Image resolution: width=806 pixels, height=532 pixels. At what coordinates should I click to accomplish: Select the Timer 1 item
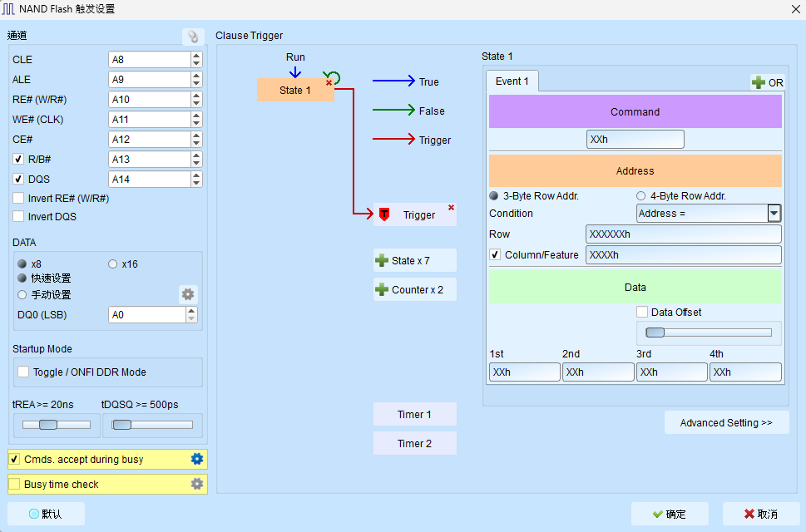(x=414, y=414)
